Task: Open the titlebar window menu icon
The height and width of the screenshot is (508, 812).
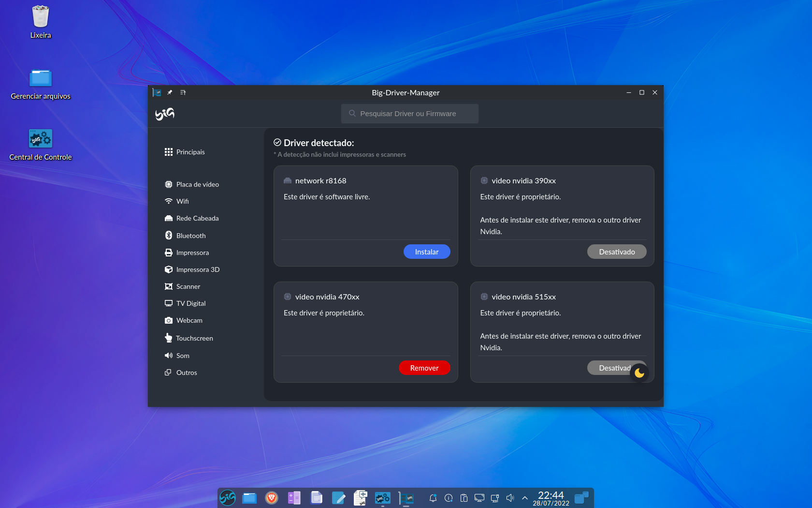Action: point(183,92)
